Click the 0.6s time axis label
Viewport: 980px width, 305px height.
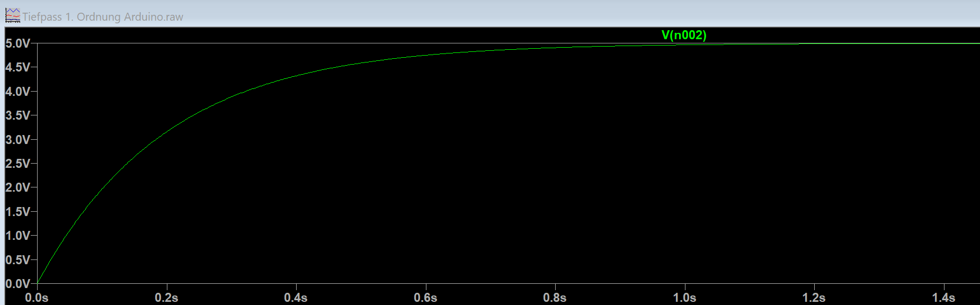(425, 298)
